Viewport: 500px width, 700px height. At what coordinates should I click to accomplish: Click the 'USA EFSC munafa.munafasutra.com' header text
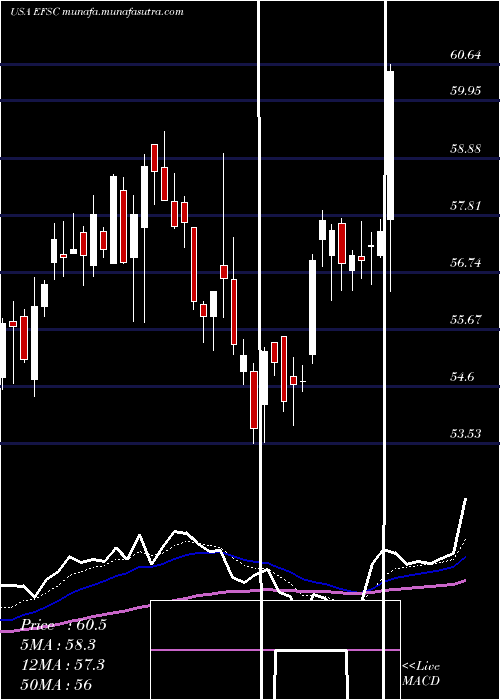pos(96,12)
